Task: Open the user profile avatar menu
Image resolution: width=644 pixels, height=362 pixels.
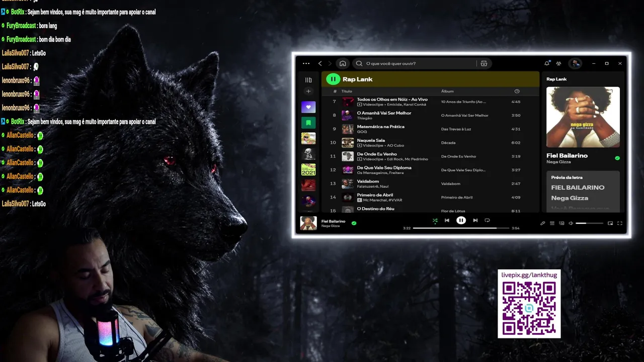Action: 576,63
